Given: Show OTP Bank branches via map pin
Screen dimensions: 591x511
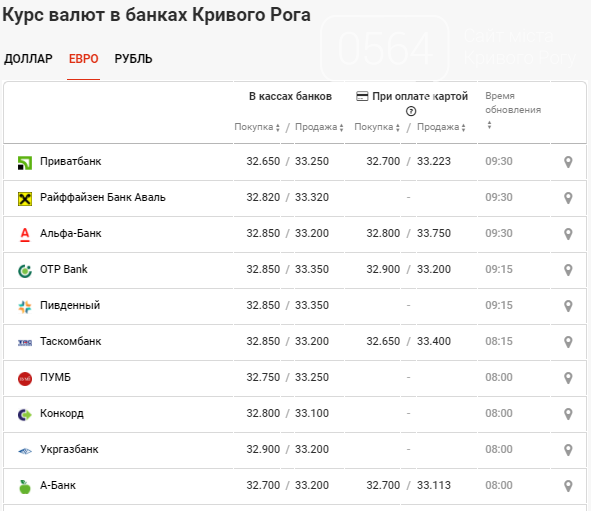Looking at the screenshot, I should pos(568,270).
